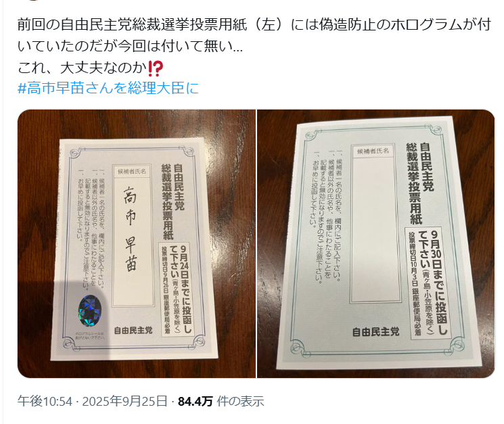Click handwritten 高市早苗 name on left ballot
Viewport: 504px width, 424px height.
point(131,229)
